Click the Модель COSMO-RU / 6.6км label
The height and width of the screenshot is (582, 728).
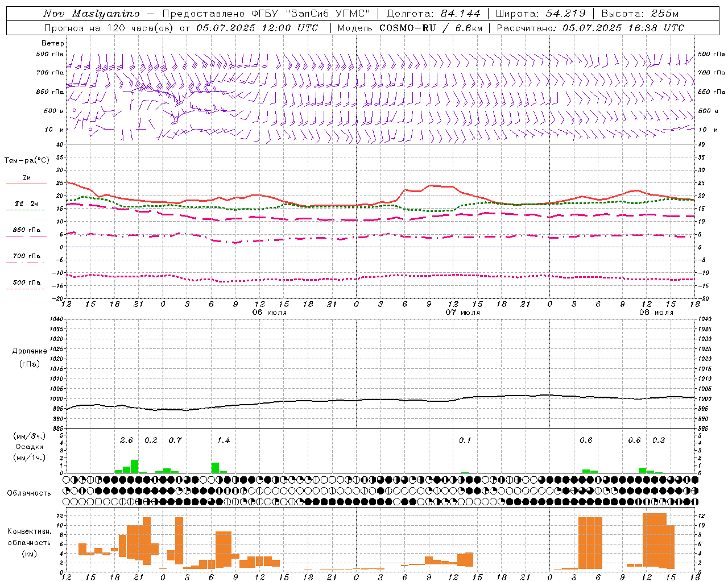(410, 28)
